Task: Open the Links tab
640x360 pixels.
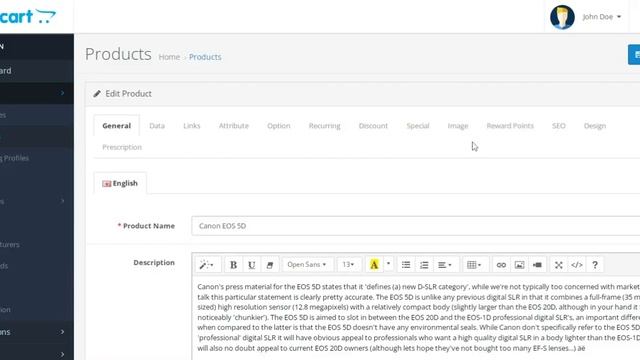Action: click(x=192, y=126)
